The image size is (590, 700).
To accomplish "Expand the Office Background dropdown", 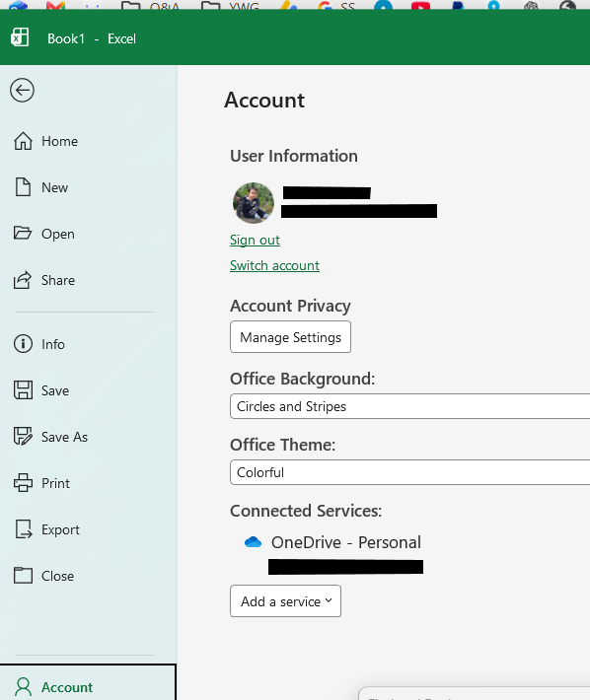I will point(409,406).
